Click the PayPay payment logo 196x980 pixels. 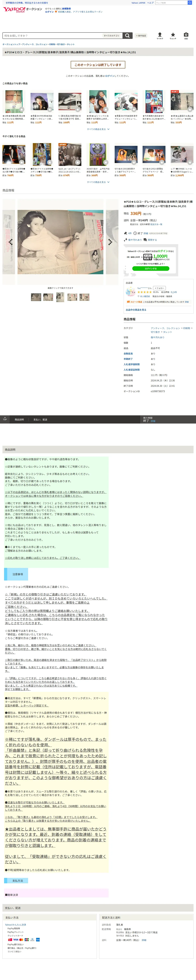tap(10, 939)
